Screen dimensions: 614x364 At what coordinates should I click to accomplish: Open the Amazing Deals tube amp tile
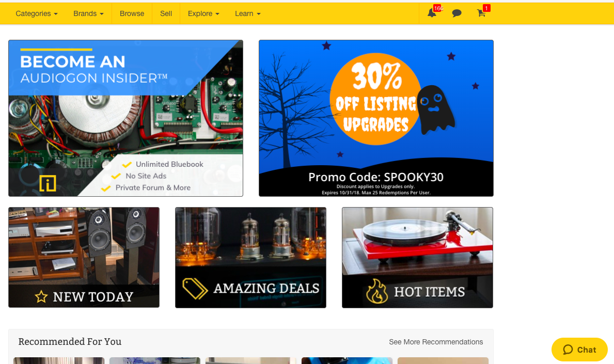250,258
